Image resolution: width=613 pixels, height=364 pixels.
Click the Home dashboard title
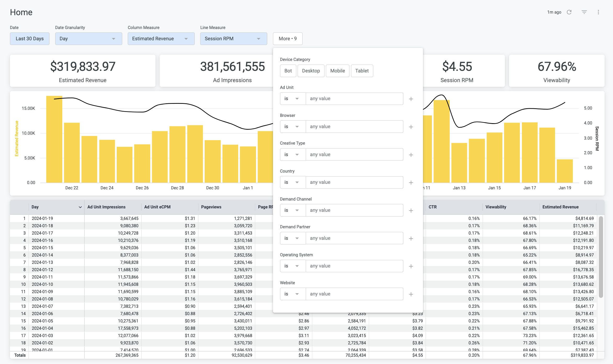tap(21, 12)
